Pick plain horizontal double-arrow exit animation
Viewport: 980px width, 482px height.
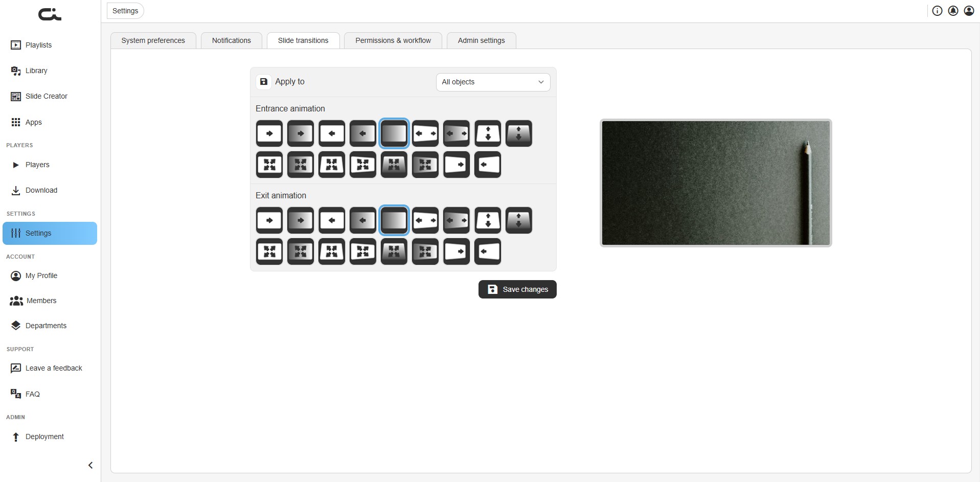(425, 220)
